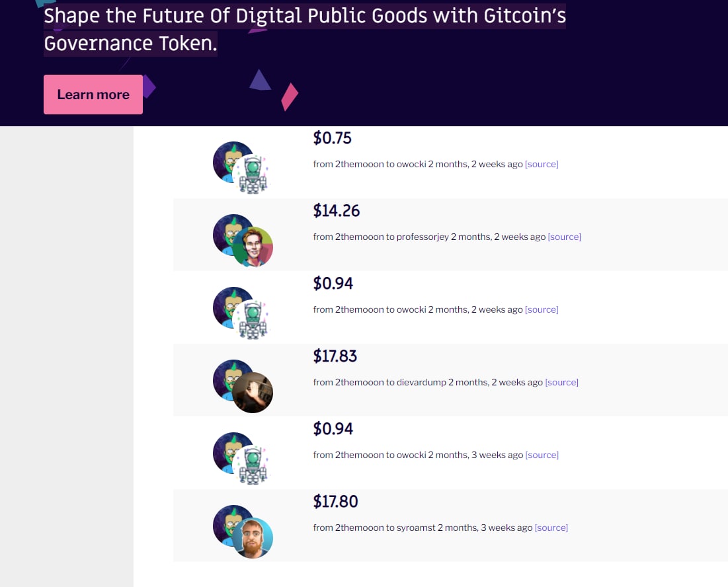Image resolution: width=728 pixels, height=587 pixels.
Task: Click the Learn more button
Action: click(93, 95)
